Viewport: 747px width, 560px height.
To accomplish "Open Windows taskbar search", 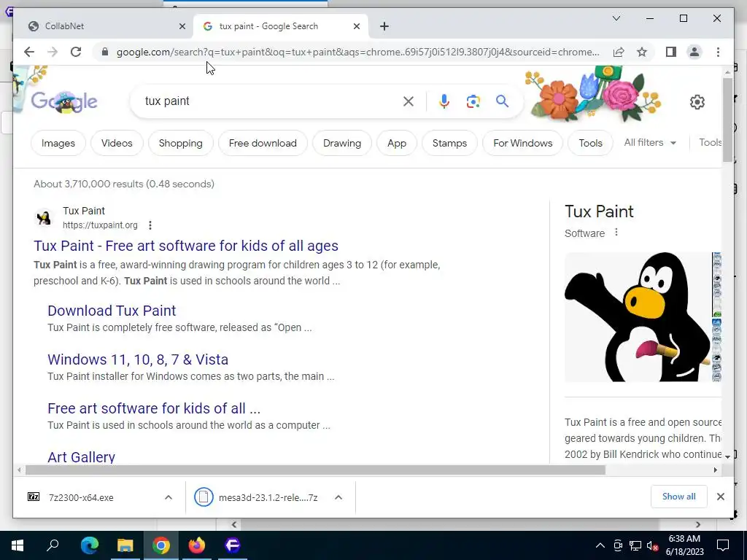I will tap(53, 545).
